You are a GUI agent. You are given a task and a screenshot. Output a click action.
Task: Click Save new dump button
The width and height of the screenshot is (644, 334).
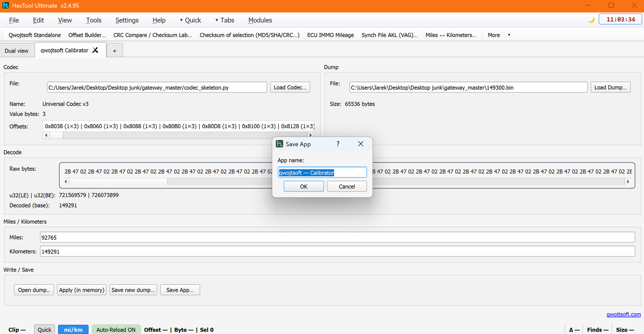pos(133,290)
